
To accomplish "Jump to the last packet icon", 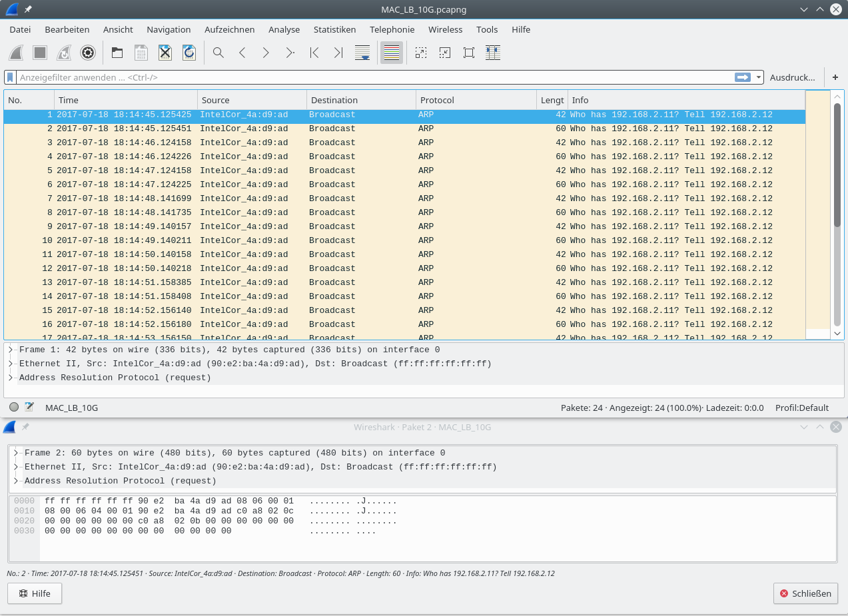I will coord(338,53).
